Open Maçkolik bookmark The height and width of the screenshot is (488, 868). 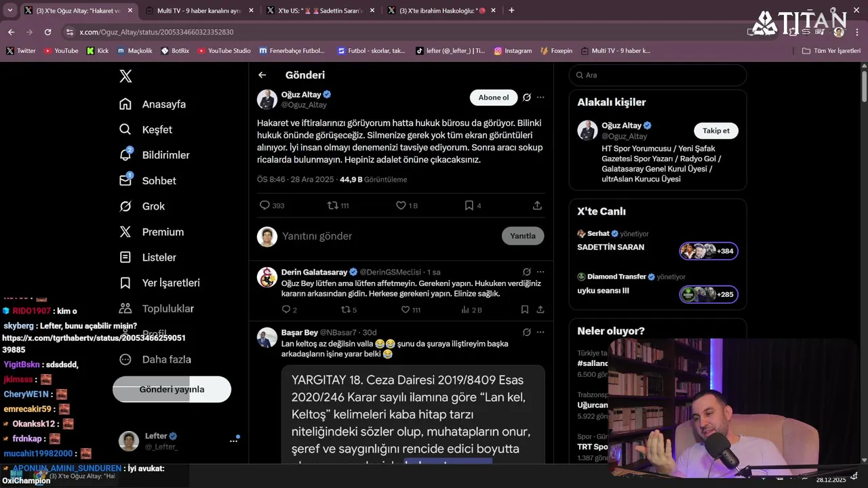[x=134, y=51]
